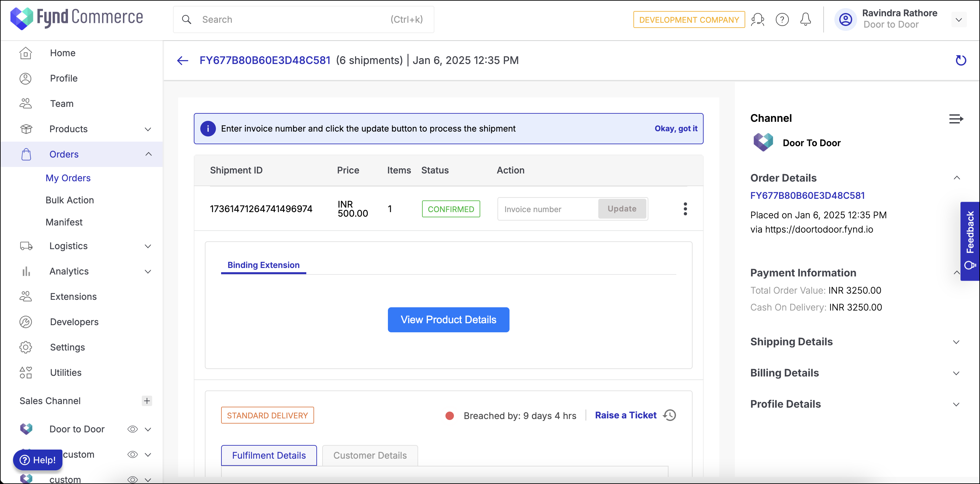Image resolution: width=980 pixels, height=484 pixels.
Task: Collapse the Orders menu chevron
Action: [148, 154]
